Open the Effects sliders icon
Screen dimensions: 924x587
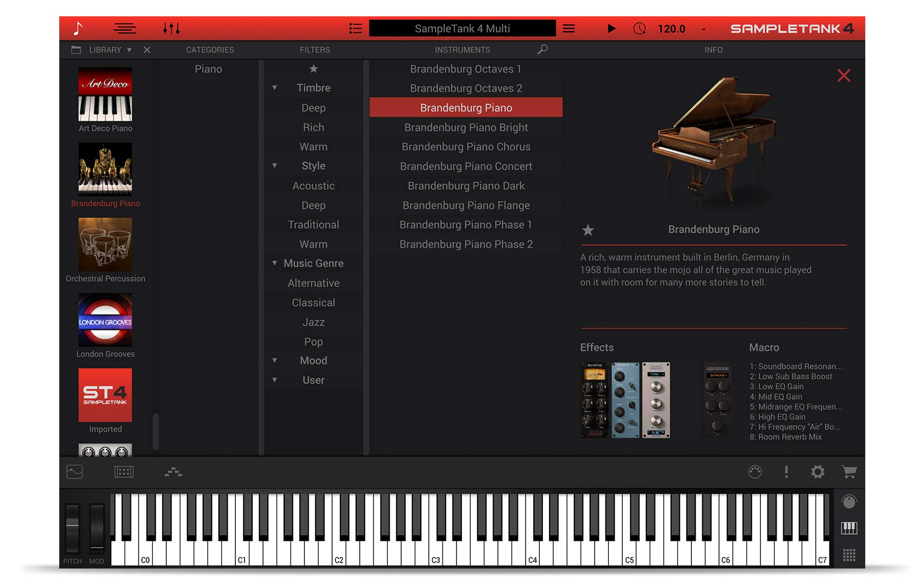pyautogui.click(x=171, y=28)
